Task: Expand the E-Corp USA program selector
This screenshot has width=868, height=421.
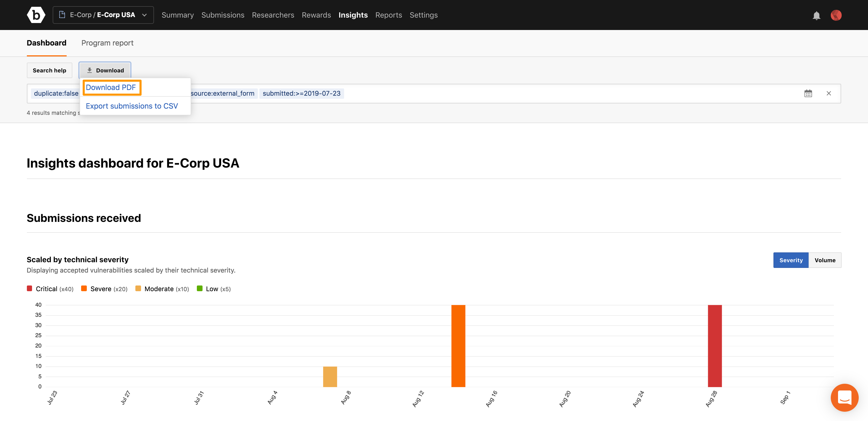Action: tap(103, 15)
